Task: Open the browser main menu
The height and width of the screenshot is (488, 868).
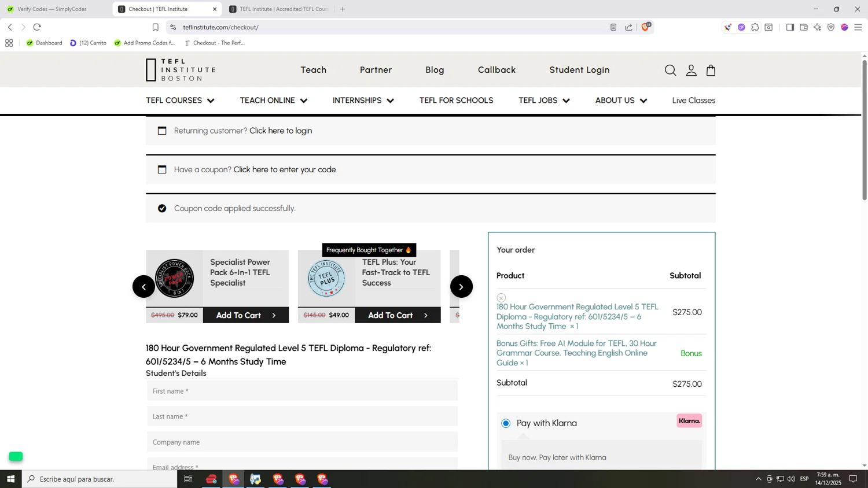Action: click(858, 27)
